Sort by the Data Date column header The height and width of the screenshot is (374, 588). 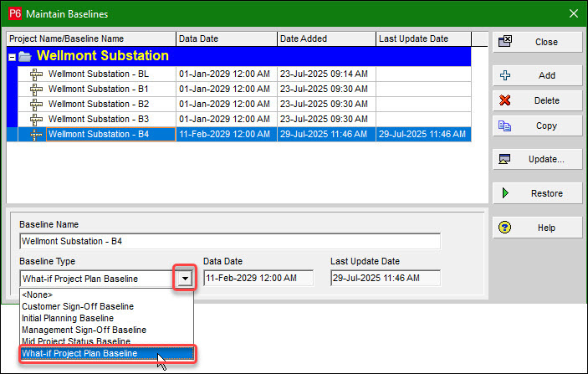pyautogui.click(x=226, y=38)
